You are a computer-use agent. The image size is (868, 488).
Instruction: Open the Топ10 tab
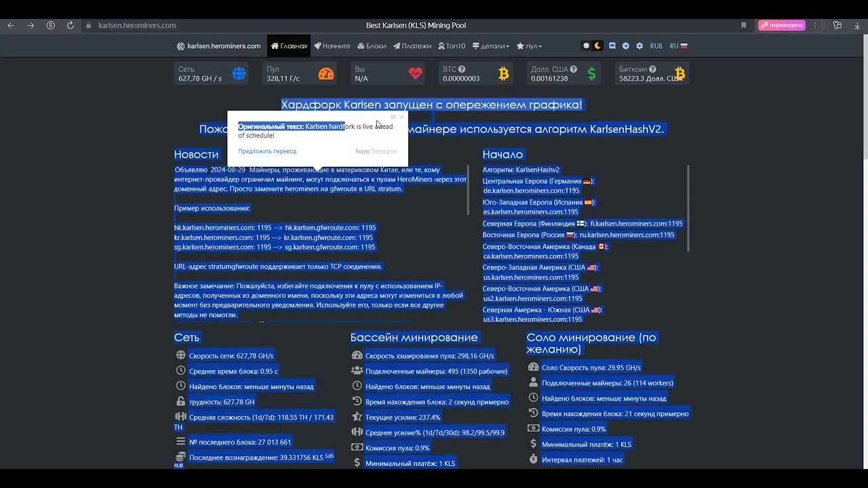click(x=452, y=46)
